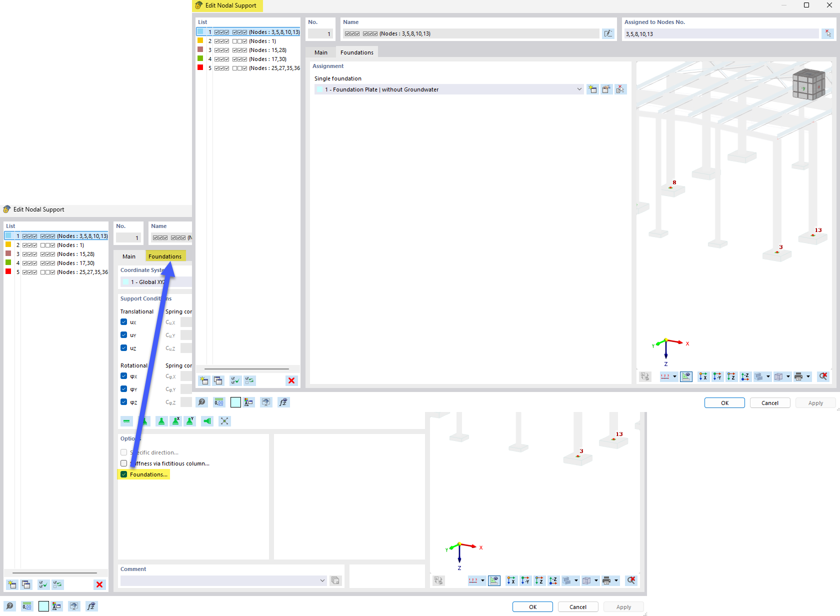The height and width of the screenshot is (616, 840).
Task: Open the isometric view cube icon
Action: pyautogui.click(x=808, y=83)
